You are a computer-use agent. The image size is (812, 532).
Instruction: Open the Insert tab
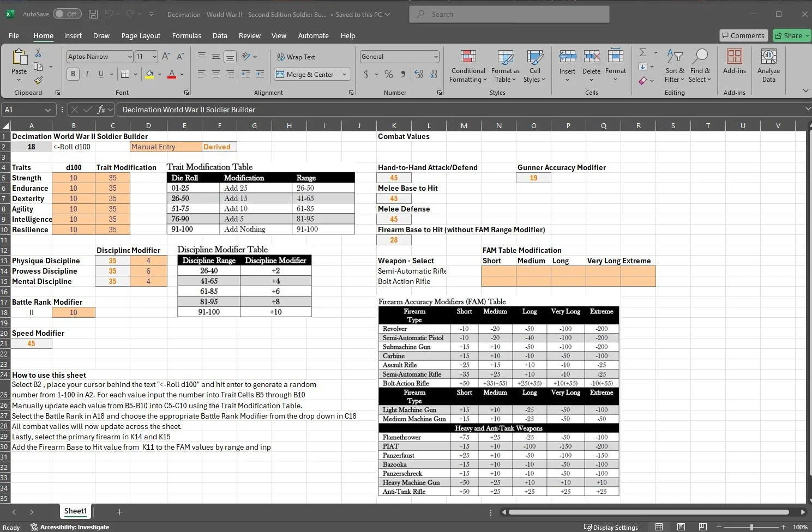[73, 35]
